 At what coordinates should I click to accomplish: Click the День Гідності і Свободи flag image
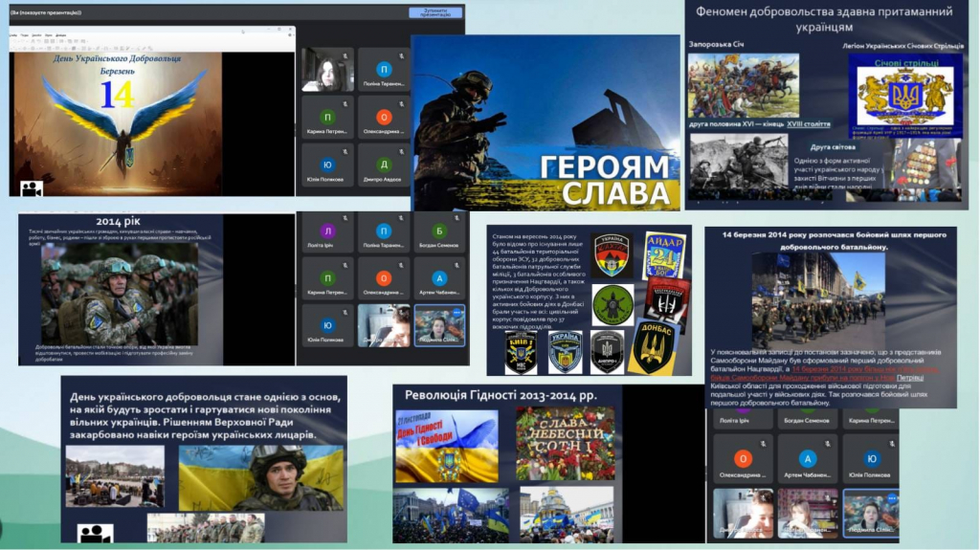[447, 447]
